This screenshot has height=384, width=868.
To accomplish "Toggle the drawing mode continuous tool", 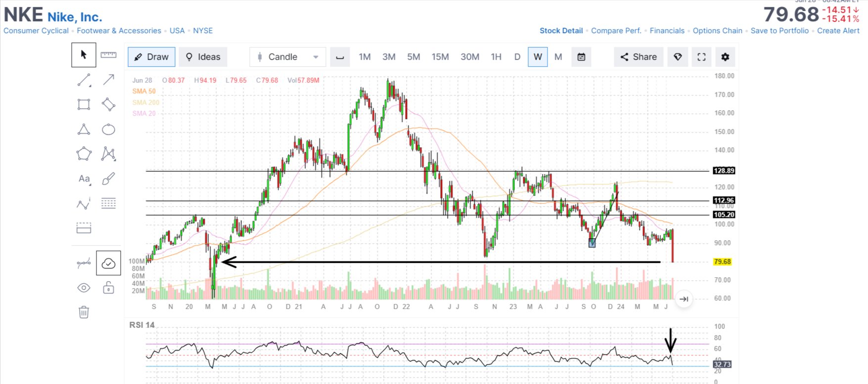I will [84, 263].
